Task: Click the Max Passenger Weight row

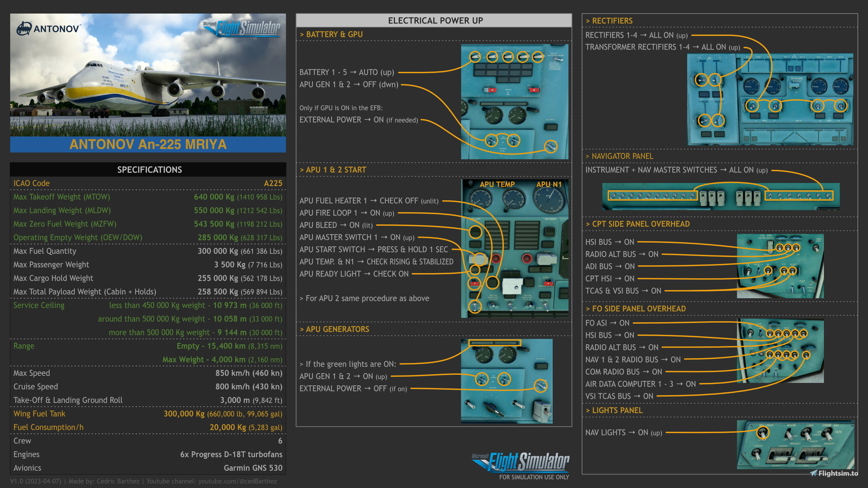Action: (148, 265)
